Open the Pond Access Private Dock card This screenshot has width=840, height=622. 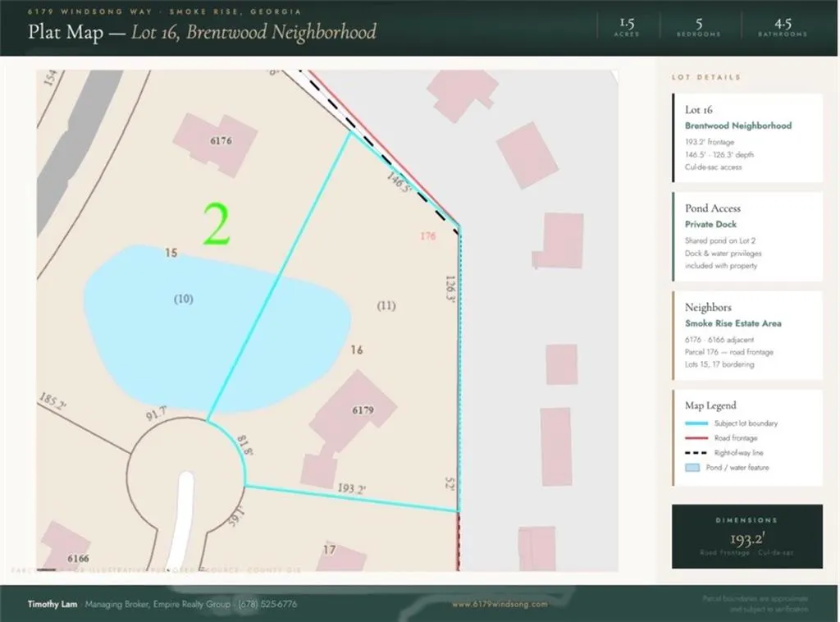[x=747, y=236]
